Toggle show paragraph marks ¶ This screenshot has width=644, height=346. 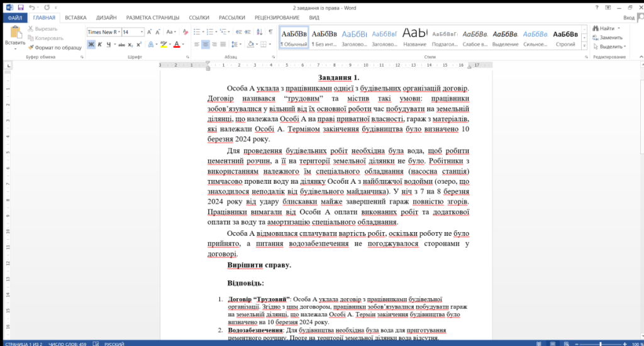point(270,32)
